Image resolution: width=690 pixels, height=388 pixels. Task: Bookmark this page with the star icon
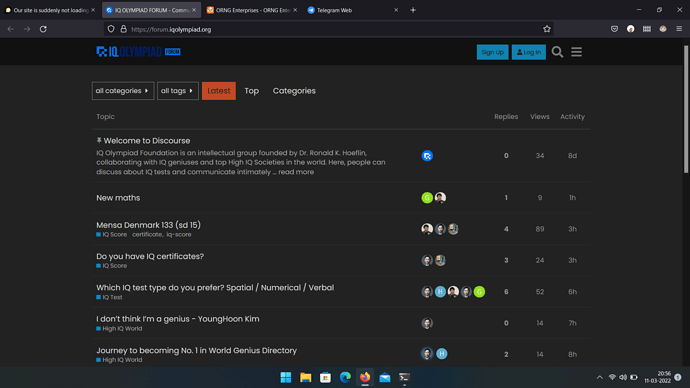(547, 29)
